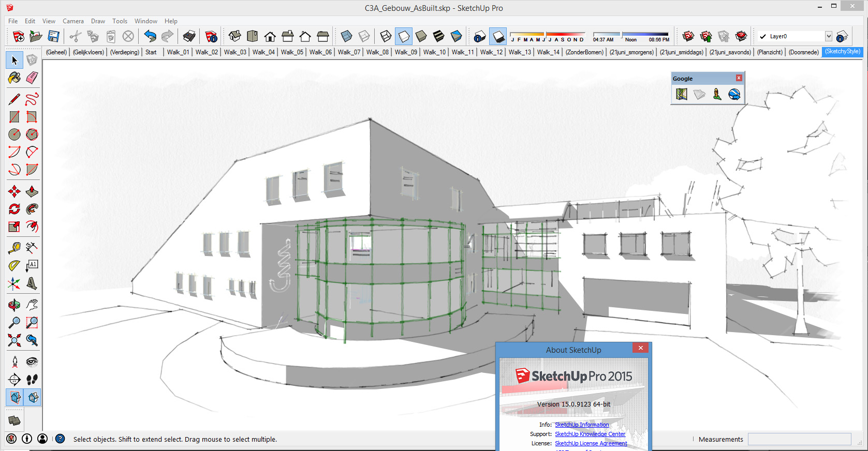Toggle Hidden Line face style
This screenshot has height=451, width=868.
pyautogui.click(x=404, y=36)
